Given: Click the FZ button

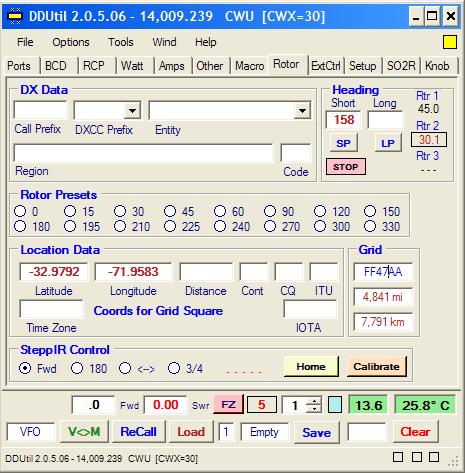Looking at the screenshot, I should coord(228,405).
